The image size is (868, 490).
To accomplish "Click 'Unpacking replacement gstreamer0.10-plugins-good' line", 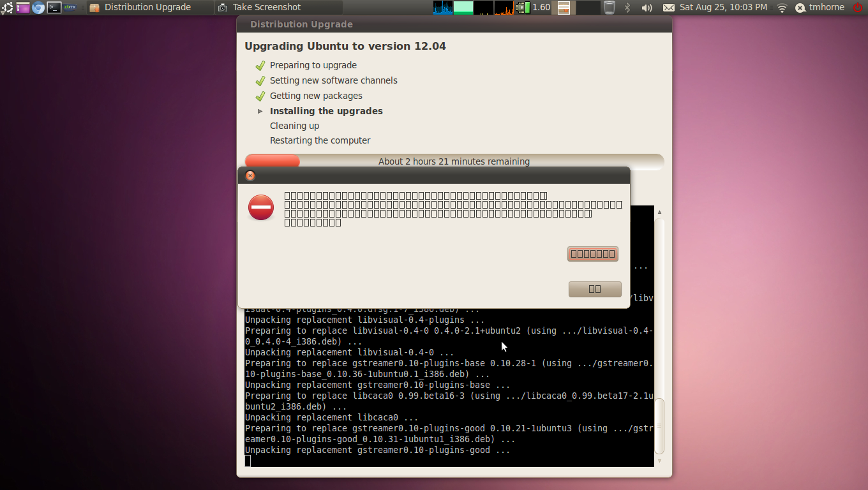I will (x=378, y=450).
